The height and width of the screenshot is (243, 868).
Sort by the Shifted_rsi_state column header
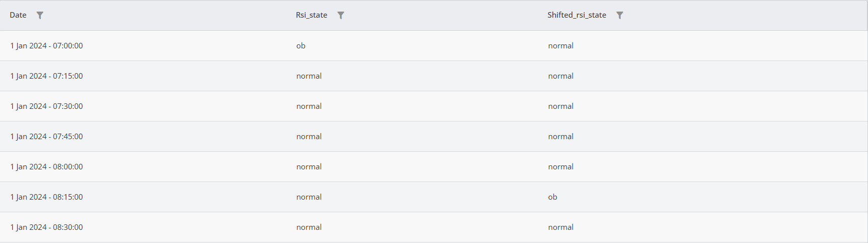point(577,15)
